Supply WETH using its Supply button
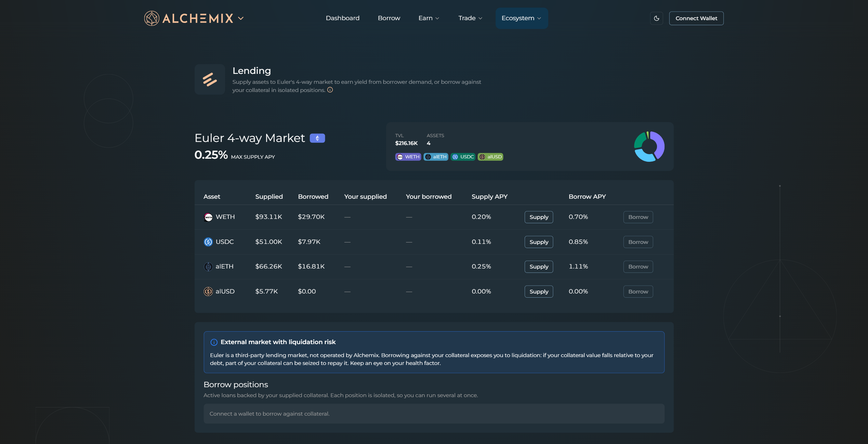Screen dimensions: 868x444 539,217
